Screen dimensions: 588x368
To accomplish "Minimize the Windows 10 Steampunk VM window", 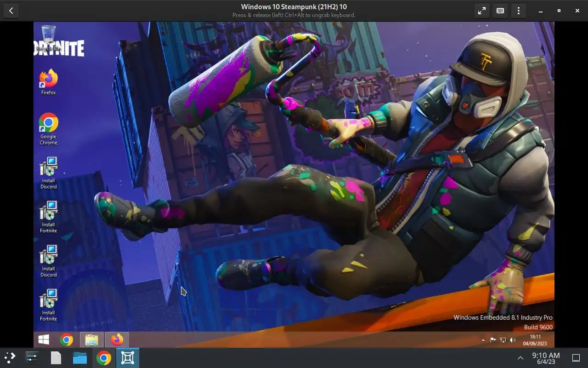I will click(x=541, y=11).
